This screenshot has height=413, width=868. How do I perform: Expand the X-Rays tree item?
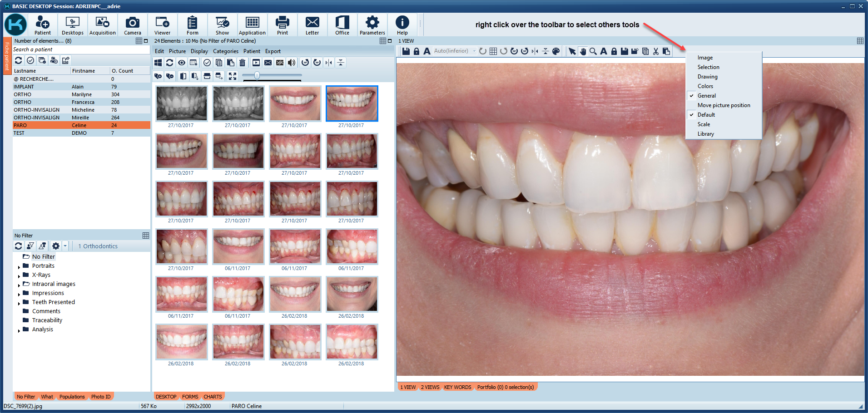tap(19, 275)
